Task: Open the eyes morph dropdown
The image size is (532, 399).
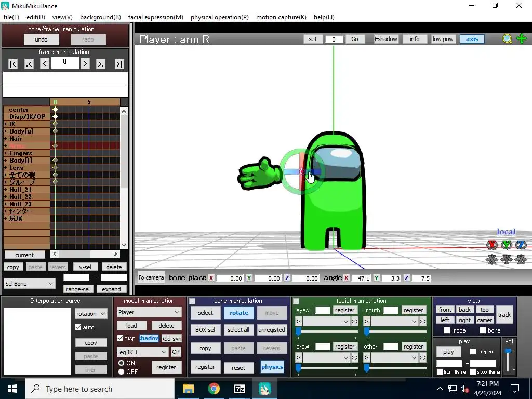Action: click(327, 321)
